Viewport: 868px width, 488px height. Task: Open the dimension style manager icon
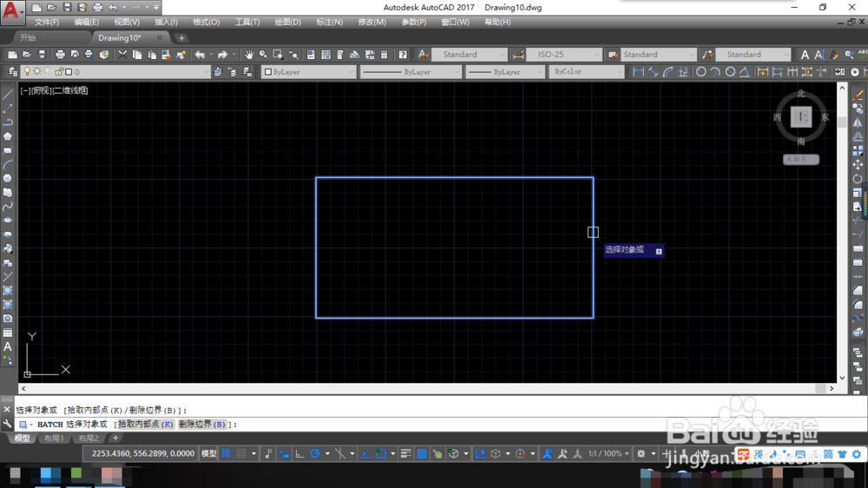518,55
